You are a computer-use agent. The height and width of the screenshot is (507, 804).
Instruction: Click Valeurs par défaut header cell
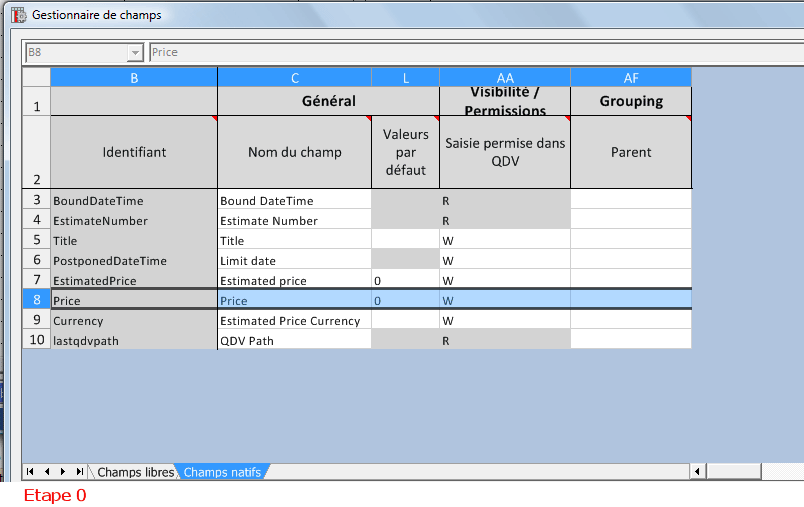406,152
